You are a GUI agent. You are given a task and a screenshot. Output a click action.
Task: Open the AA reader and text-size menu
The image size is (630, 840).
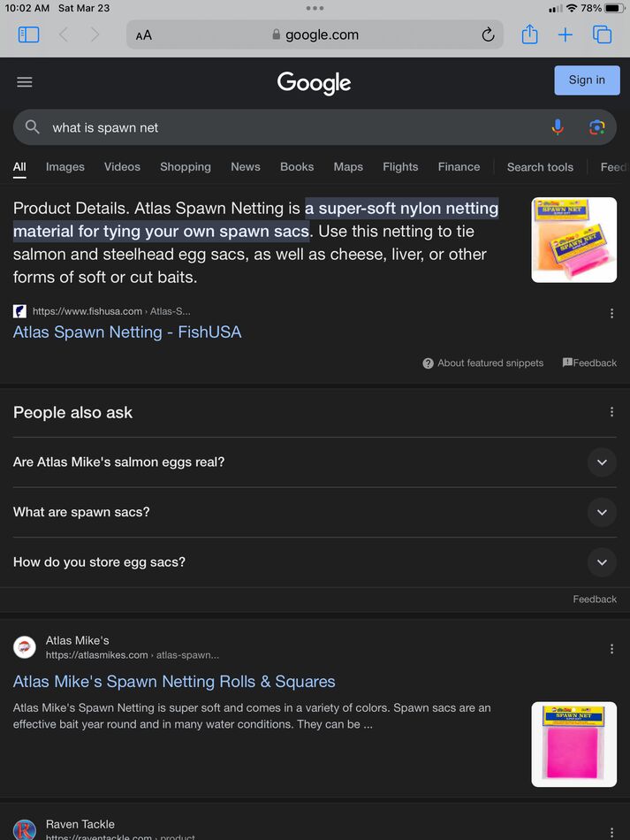[x=144, y=35]
